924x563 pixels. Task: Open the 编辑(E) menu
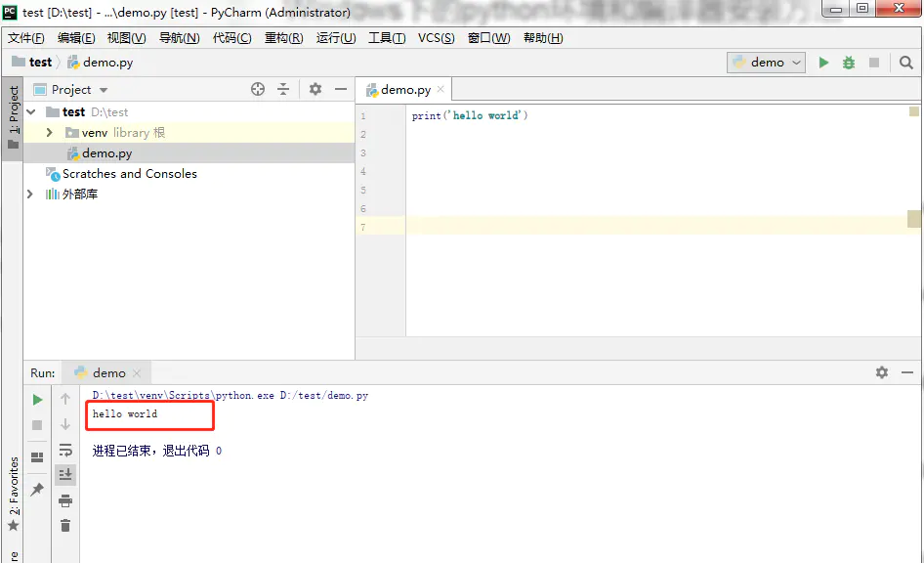(76, 38)
